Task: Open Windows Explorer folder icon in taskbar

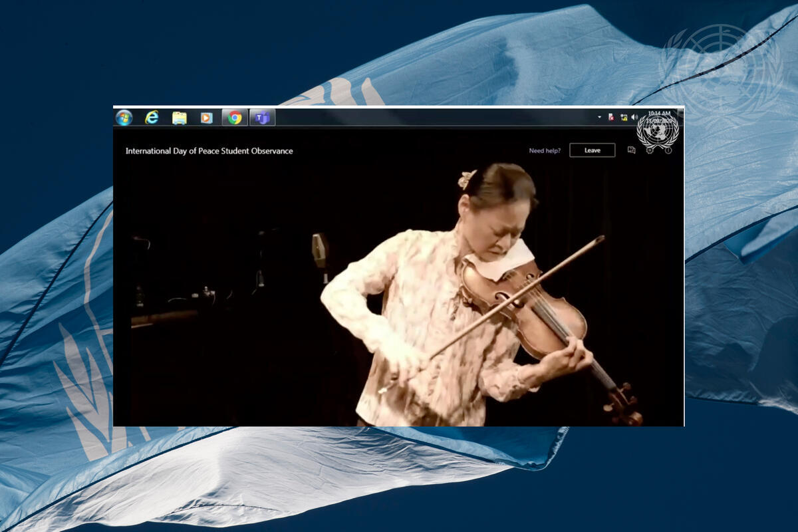Action: [x=180, y=118]
